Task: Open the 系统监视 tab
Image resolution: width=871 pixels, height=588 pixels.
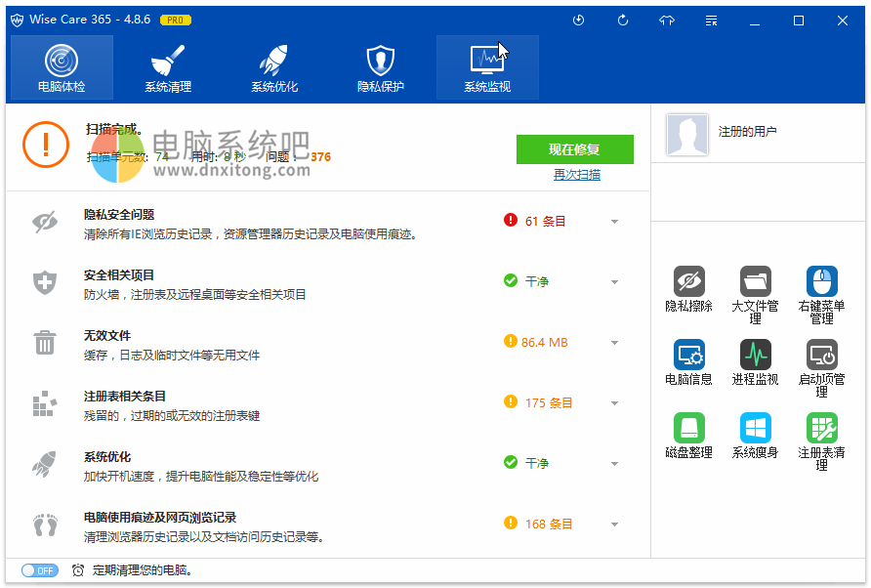Action: tap(487, 67)
